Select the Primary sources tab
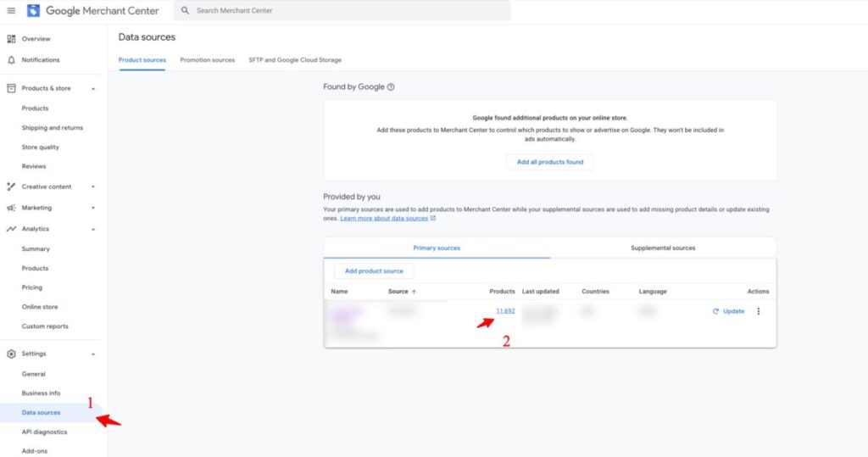The width and height of the screenshot is (868, 457). pos(437,248)
